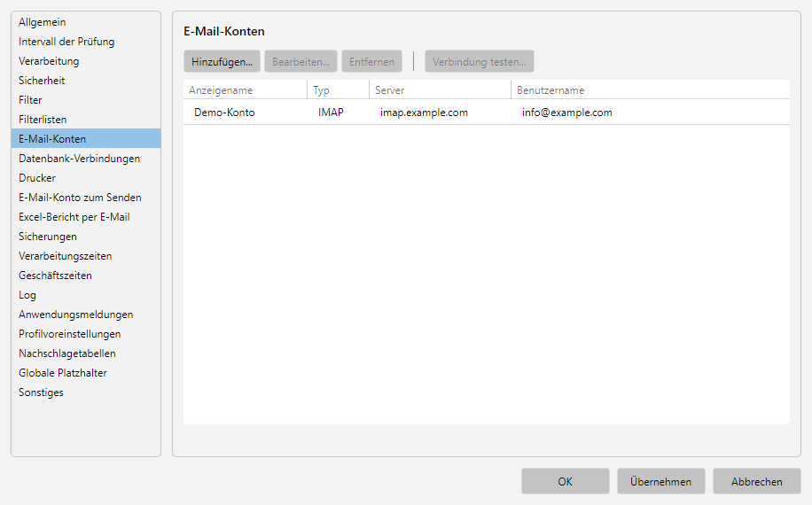Go to Verarbeitungszeiten settings
Image resolution: width=812 pixels, height=505 pixels.
pos(86,256)
